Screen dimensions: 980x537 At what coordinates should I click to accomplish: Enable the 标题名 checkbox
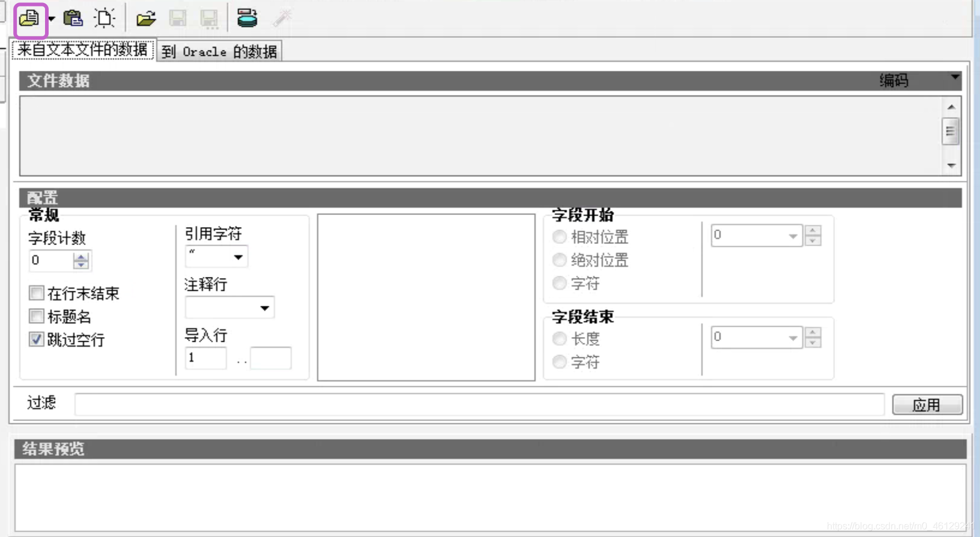37,316
